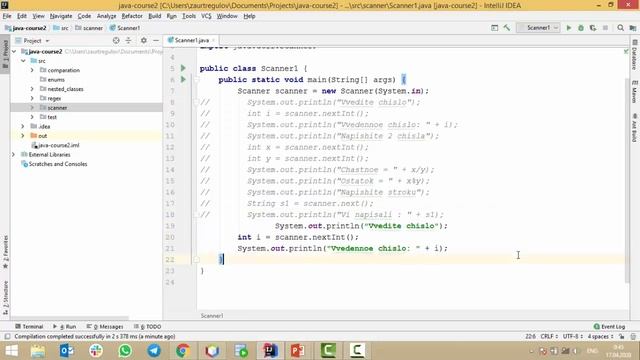Open Outlook from the taskbar
This screenshot has height=360, width=640.
coord(67,351)
